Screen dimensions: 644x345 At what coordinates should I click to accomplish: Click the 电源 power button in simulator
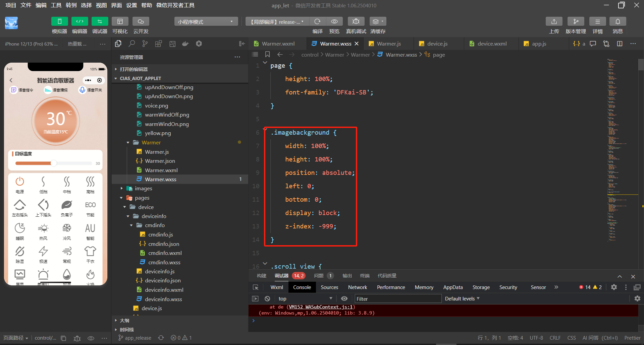coord(20,182)
